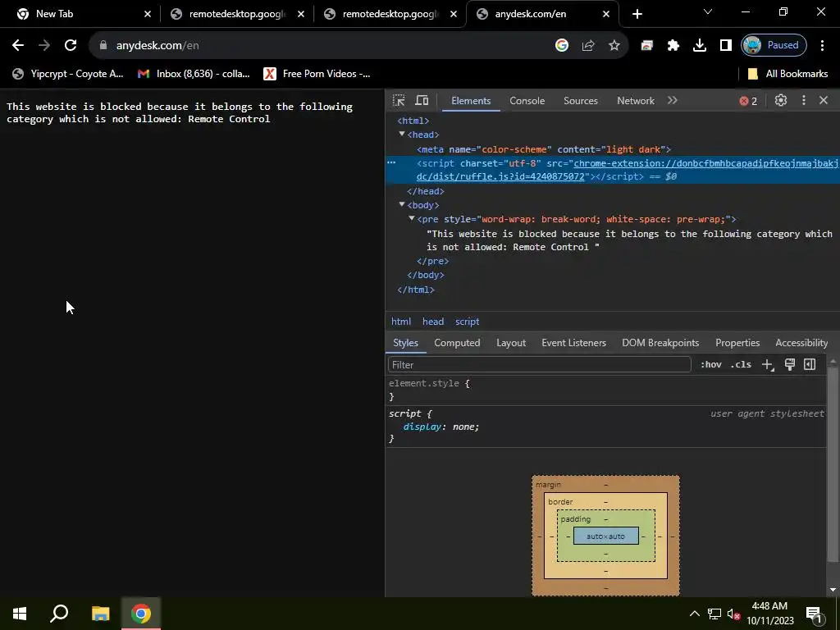Close the DevTools panel
840x630 pixels.
click(x=824, y=100)
